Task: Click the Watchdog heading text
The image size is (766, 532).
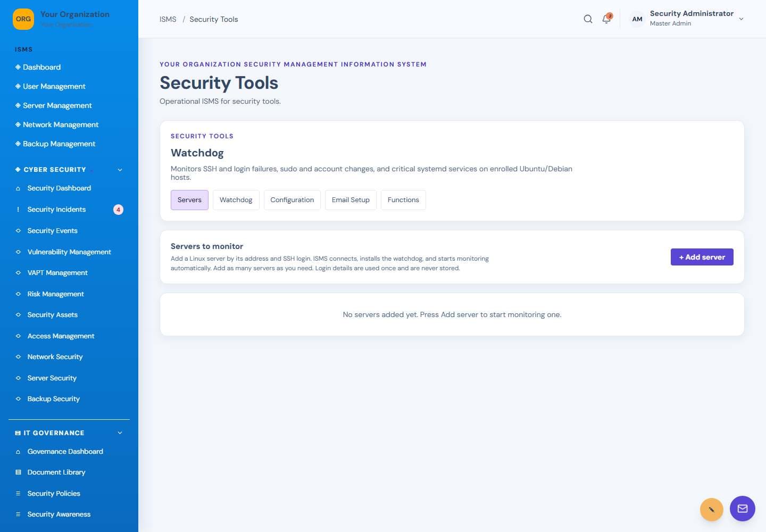Action: point(197,153)
